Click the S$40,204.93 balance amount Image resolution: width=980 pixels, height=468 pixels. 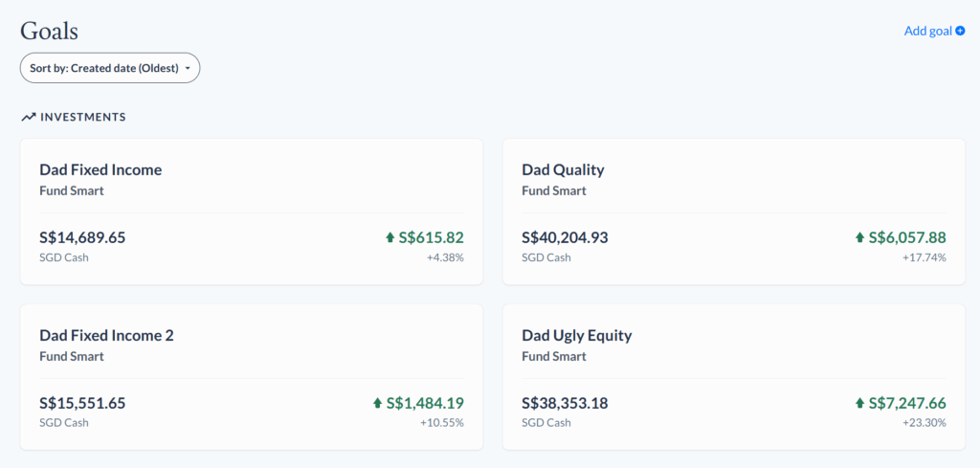tap(565, 237)
